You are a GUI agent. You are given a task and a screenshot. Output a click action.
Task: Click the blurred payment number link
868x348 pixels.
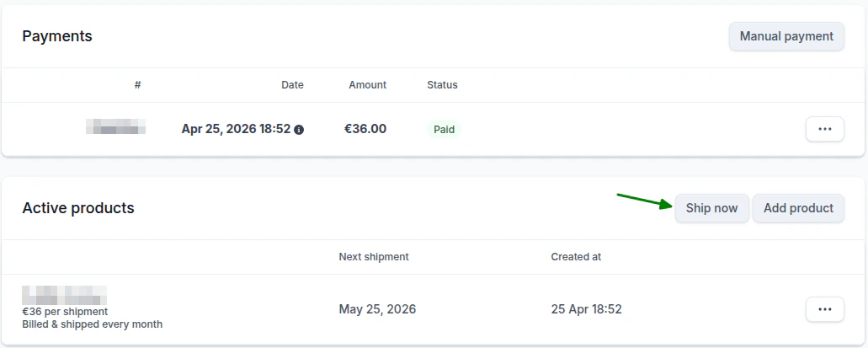click(x=115, y=126)
